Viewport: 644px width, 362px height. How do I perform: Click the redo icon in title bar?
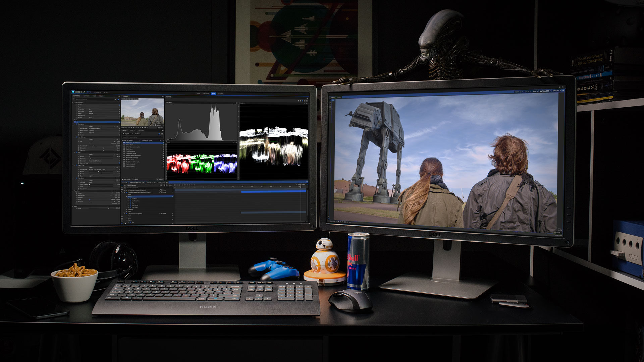[x=107, y=93]
